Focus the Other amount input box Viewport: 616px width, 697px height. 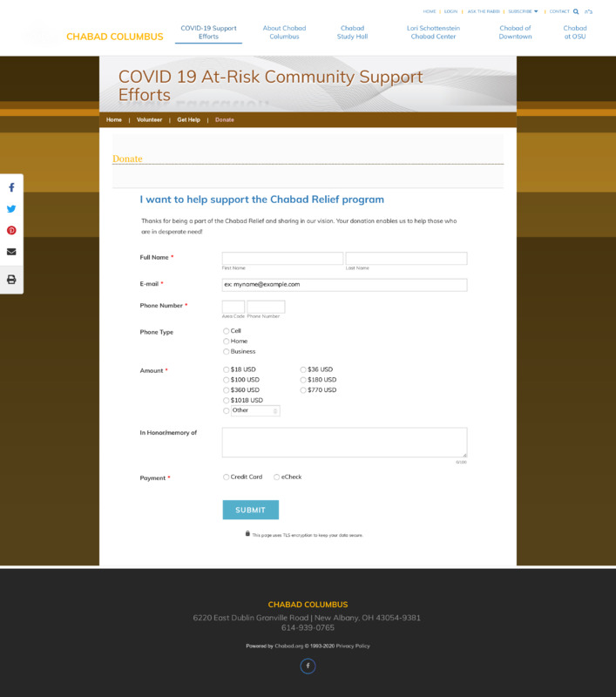tap(255, 410)
